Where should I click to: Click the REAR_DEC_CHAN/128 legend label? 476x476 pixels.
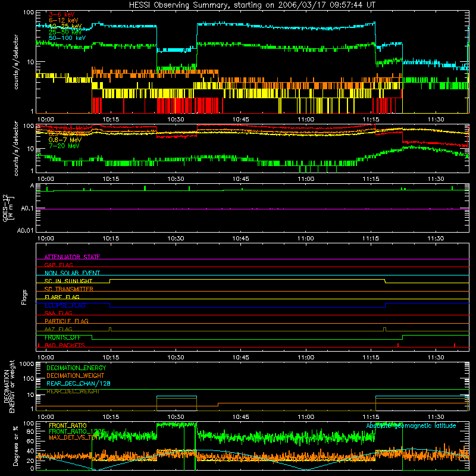pos(79,383)
